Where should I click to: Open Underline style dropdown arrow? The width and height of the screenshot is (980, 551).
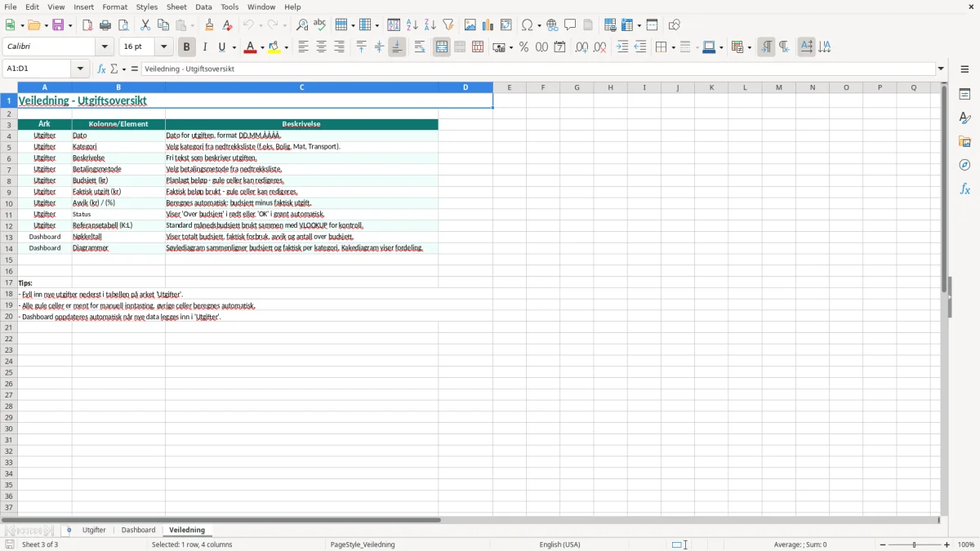coord(234,47)
